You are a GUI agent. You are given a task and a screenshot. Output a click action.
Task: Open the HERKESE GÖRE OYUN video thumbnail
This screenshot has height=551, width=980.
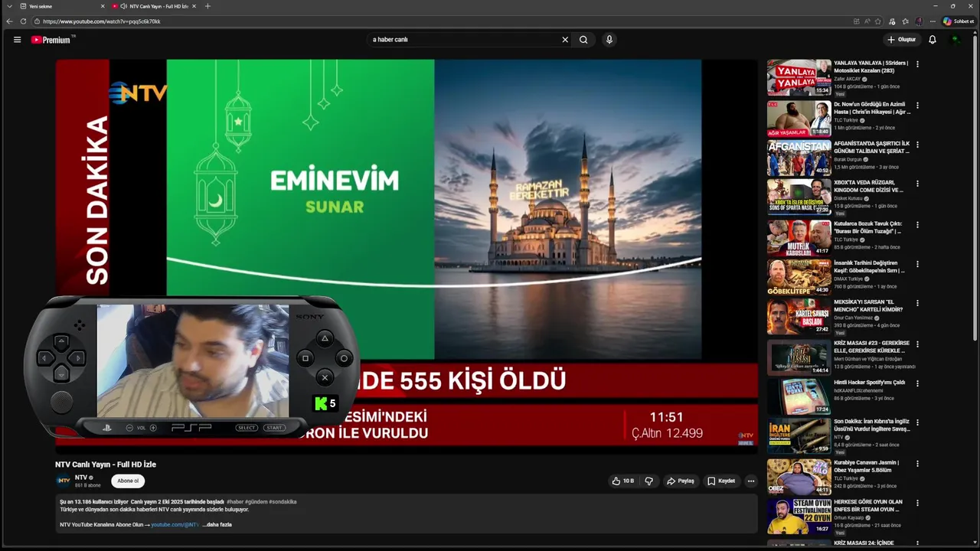click(x=799, y=516)
